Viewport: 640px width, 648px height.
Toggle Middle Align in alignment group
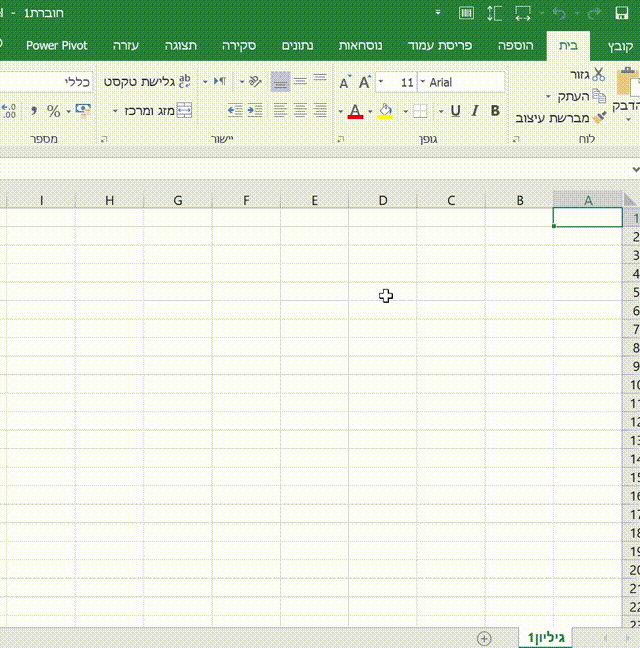300,81
